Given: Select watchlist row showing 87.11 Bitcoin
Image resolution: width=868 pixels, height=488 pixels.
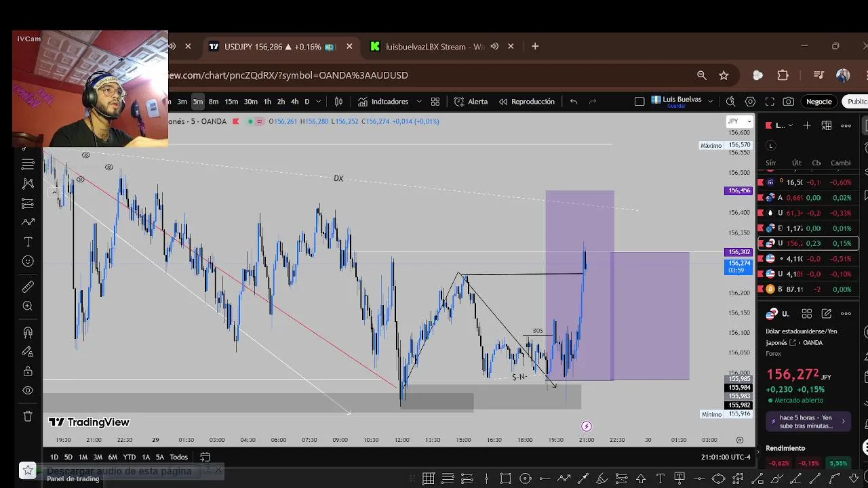Looking at the screenshot, I should pos(808,289).
